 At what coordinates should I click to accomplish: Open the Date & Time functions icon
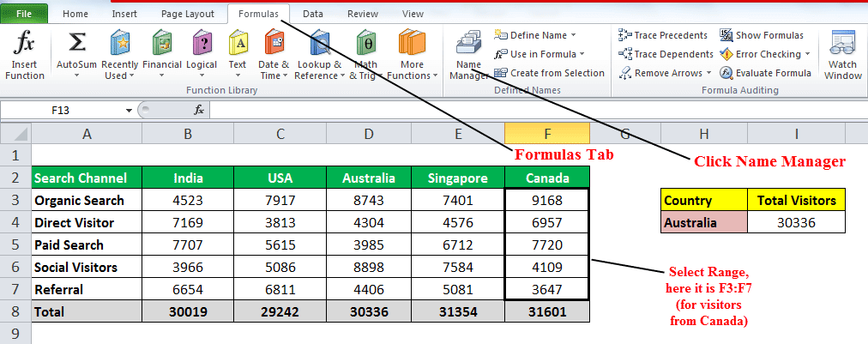click(274, 43)
